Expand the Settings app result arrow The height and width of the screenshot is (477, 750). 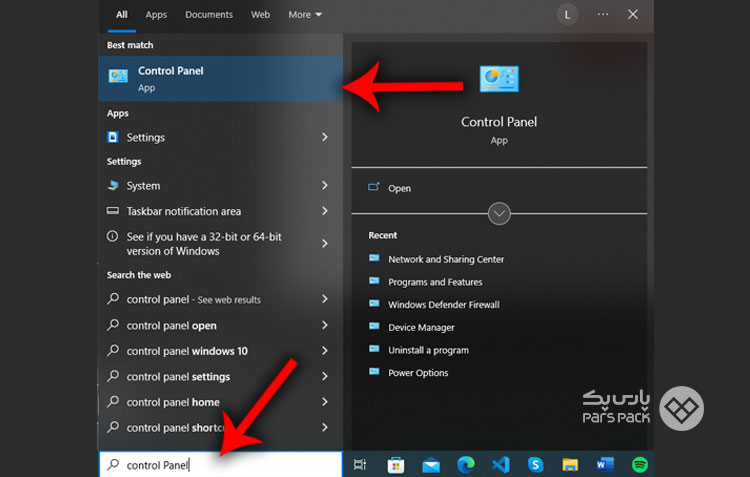tap(325, 137)
